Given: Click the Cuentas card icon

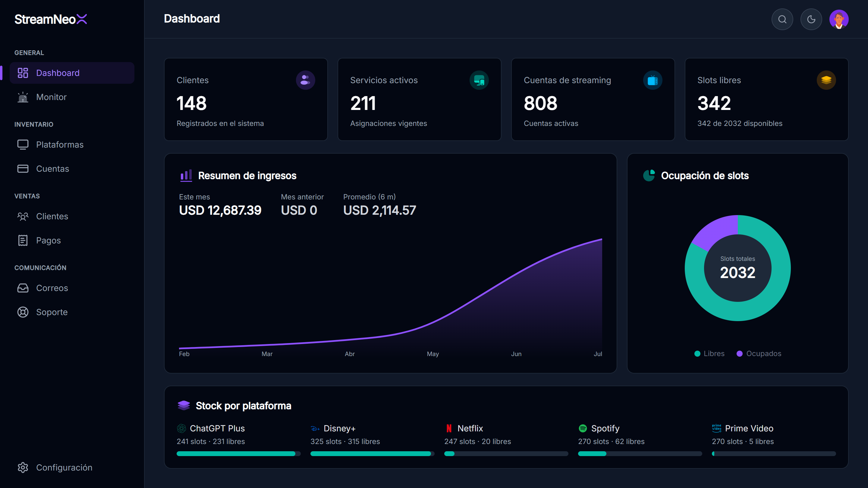Looking at the screenshot, I should [x=23, y=169].
